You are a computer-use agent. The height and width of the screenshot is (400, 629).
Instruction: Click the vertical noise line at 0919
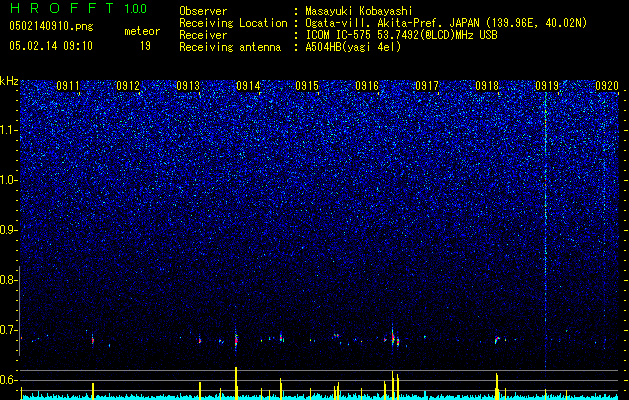(546, 229)
